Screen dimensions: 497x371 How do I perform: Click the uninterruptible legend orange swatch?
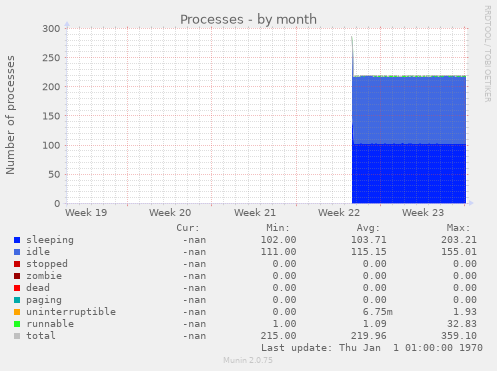tap(17, 312)
